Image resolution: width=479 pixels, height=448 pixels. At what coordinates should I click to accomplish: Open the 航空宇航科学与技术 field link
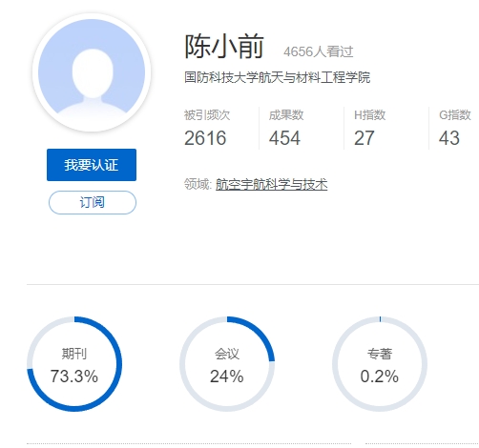point(272,184)
